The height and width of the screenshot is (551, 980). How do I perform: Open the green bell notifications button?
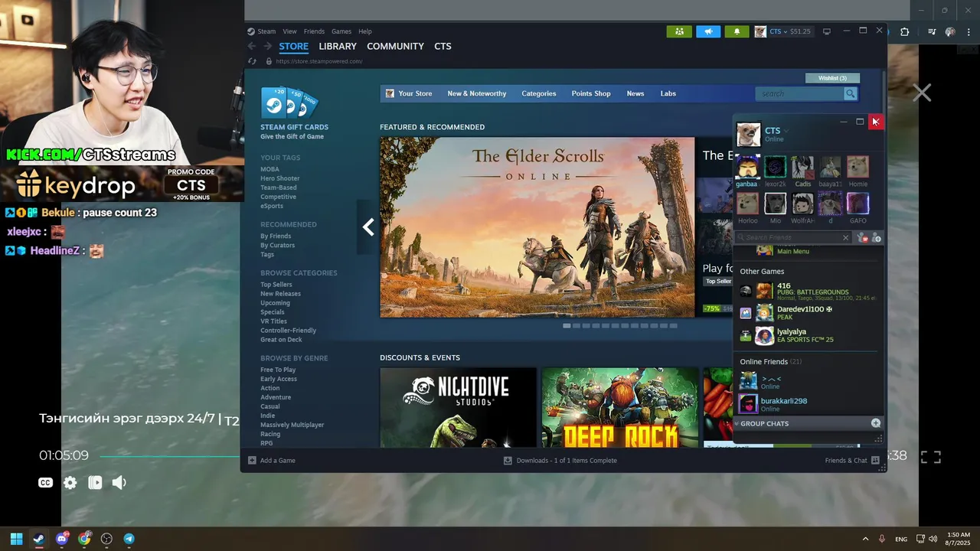(737, 31)
